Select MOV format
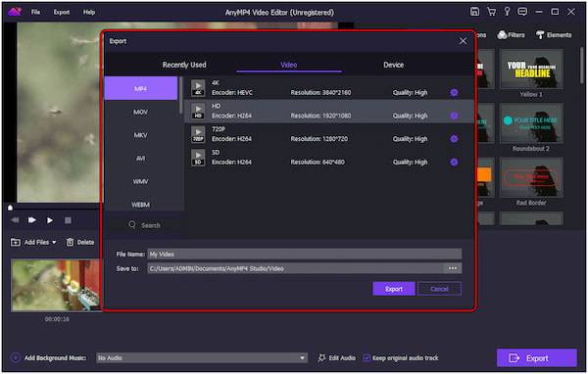The image size is (588, 374). click(140, 112)
